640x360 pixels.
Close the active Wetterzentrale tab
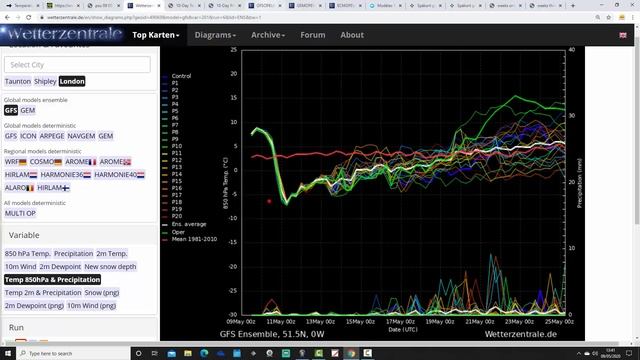click(x=159, y=6)
